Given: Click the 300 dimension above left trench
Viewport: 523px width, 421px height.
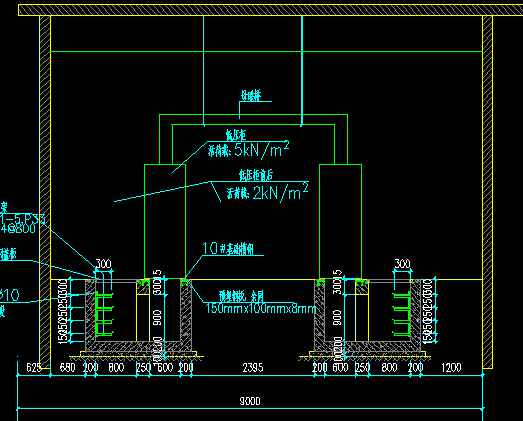Looking at the screenshot, I should 103,264.
